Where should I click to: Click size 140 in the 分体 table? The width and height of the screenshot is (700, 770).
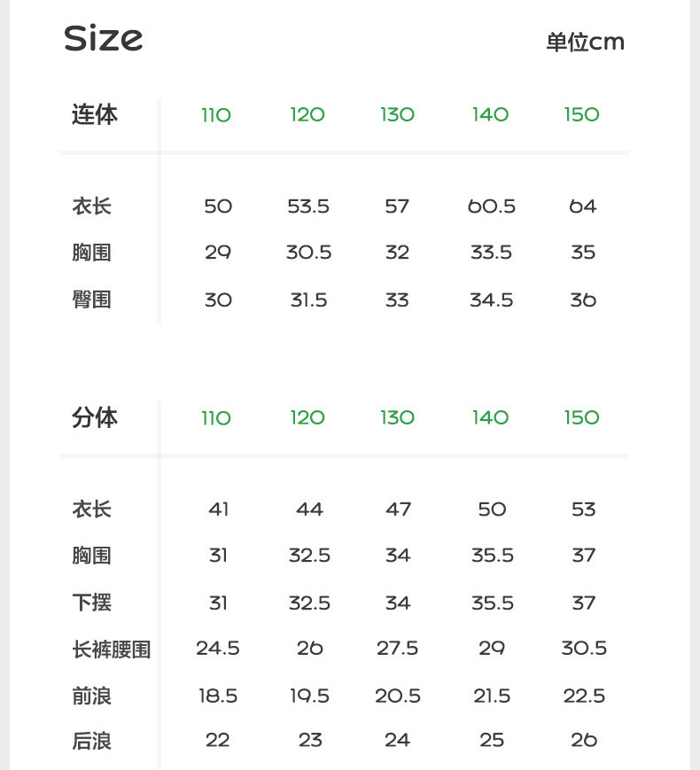[490, 418]
